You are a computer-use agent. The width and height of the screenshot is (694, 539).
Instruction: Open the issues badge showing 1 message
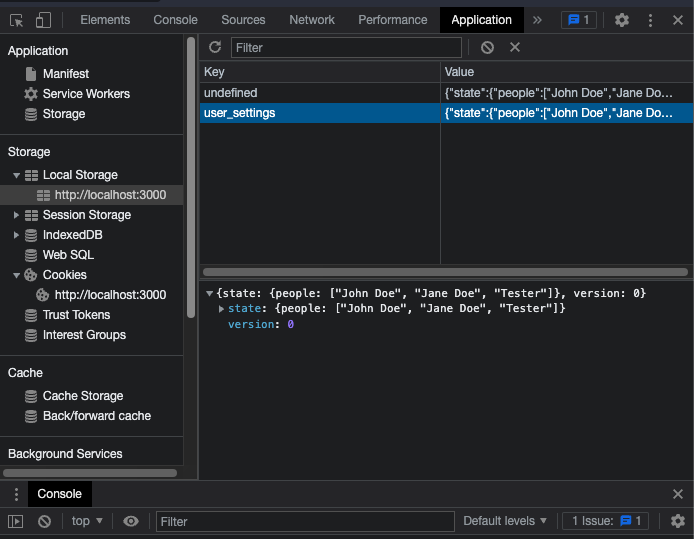coord(578,20)
